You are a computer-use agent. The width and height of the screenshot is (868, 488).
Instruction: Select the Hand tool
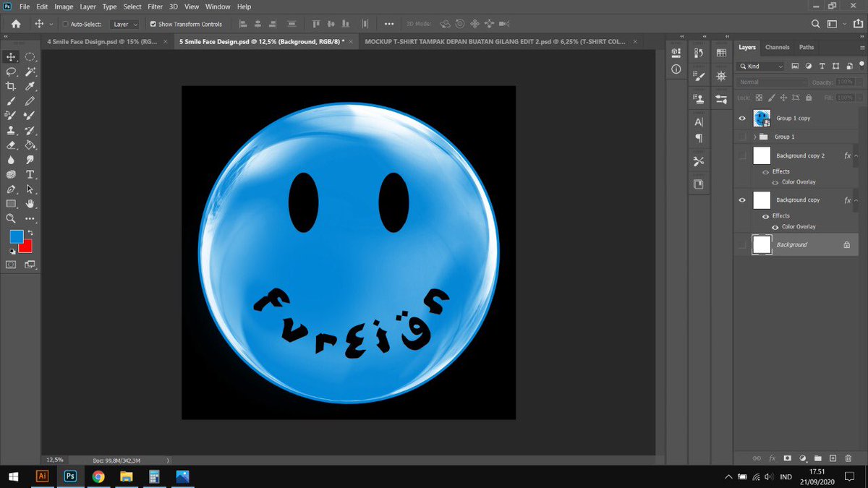point(30,204)
